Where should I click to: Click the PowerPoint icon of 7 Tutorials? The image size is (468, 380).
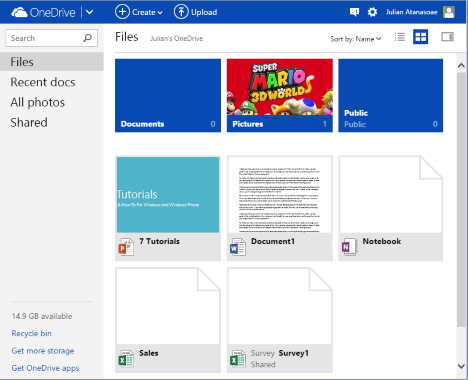[x=126, y=247]
